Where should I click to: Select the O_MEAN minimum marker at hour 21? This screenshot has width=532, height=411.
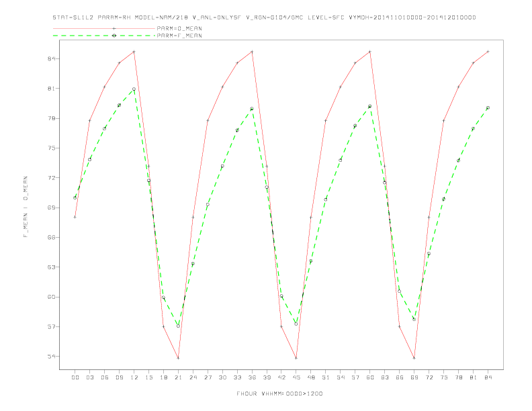point(178,358)
